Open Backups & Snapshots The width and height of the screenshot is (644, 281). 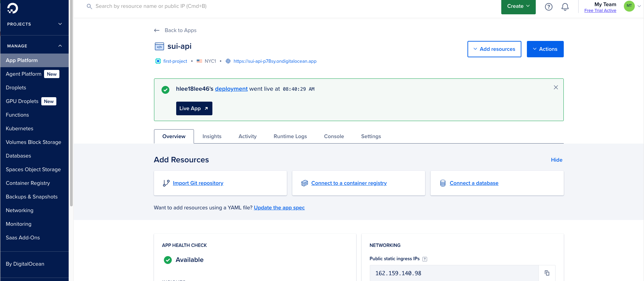[34, 197]
